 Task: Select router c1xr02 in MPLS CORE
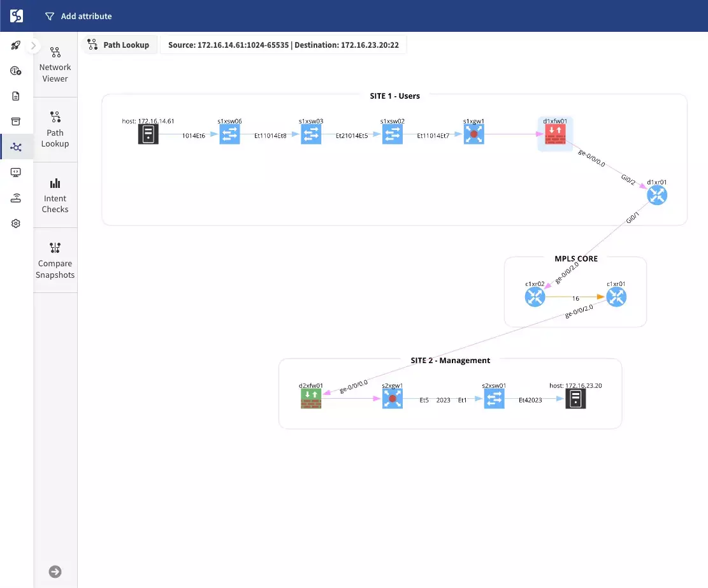(535, 296)
